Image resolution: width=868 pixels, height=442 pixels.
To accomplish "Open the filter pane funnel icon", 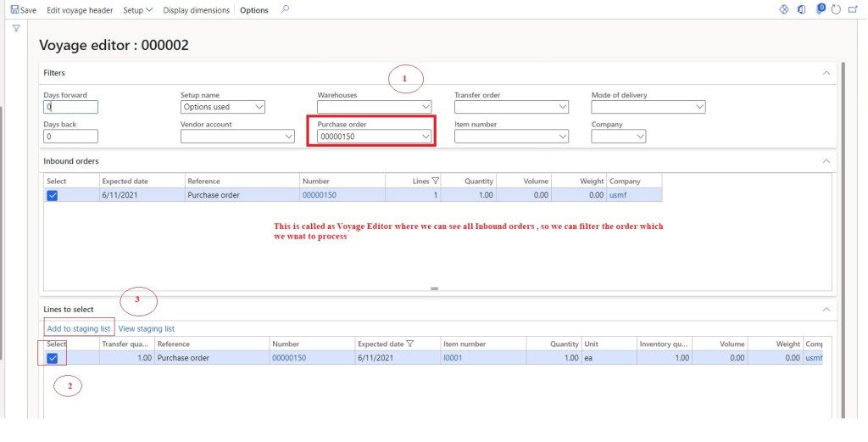I will [x=15, y=28].
